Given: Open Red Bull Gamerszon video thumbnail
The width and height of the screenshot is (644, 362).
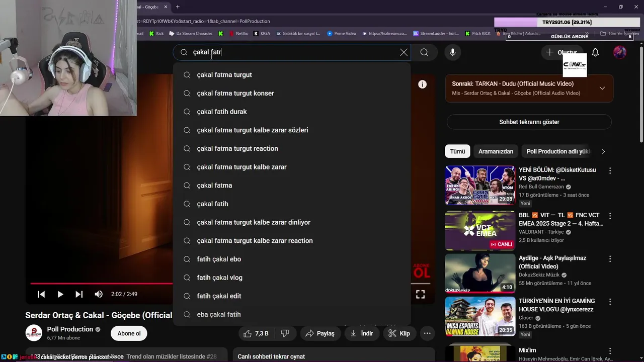Looking at the screenshot, I should click(480, 185).
